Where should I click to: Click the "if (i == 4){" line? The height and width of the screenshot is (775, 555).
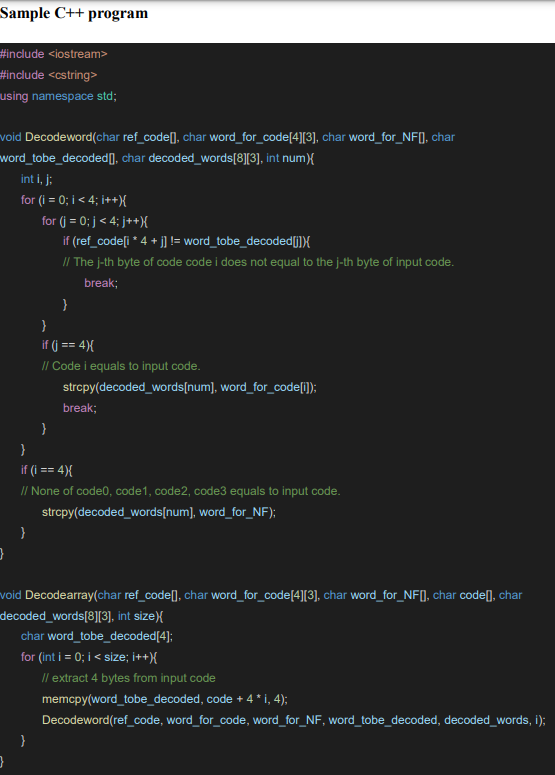point(46,470)
